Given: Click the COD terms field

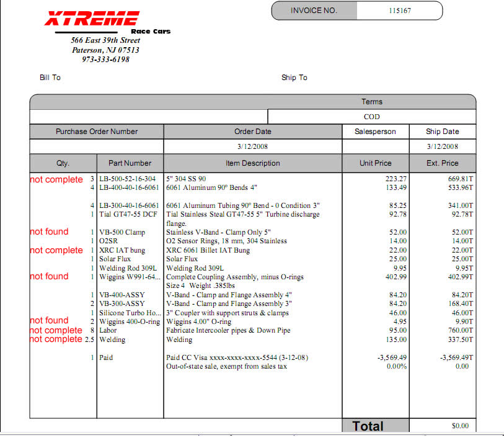Looking at the screenshot, I should [x=372, y=117].
